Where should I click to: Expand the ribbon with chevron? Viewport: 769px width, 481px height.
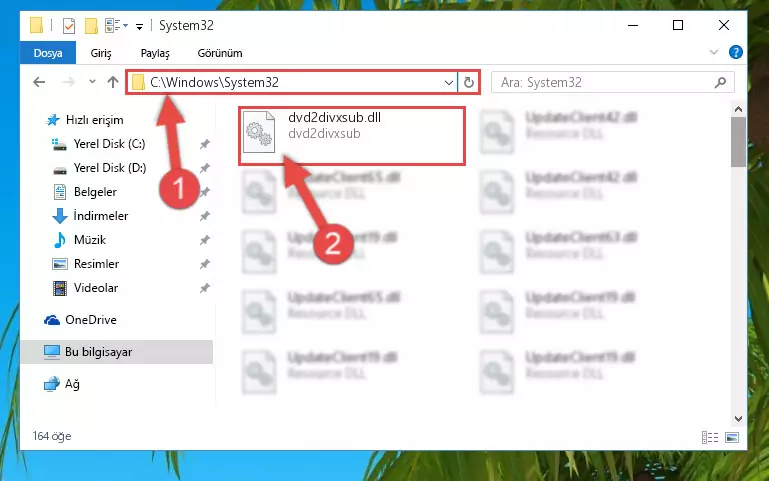(714, 52)
